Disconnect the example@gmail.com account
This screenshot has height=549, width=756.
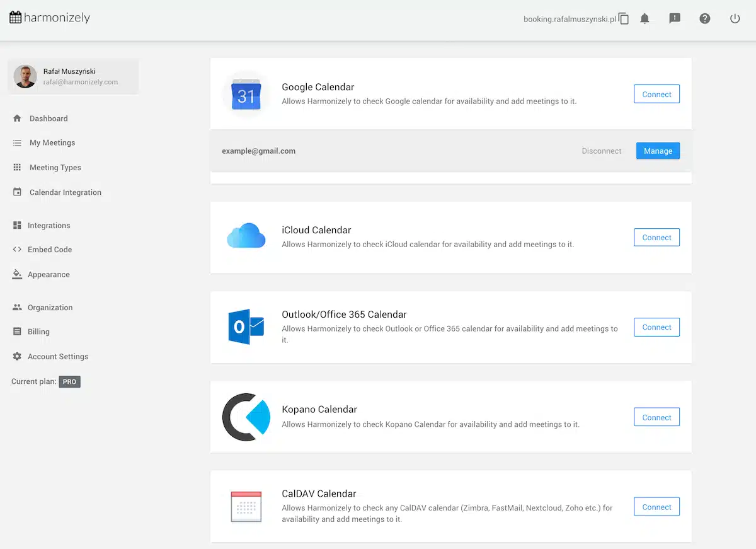601,151
